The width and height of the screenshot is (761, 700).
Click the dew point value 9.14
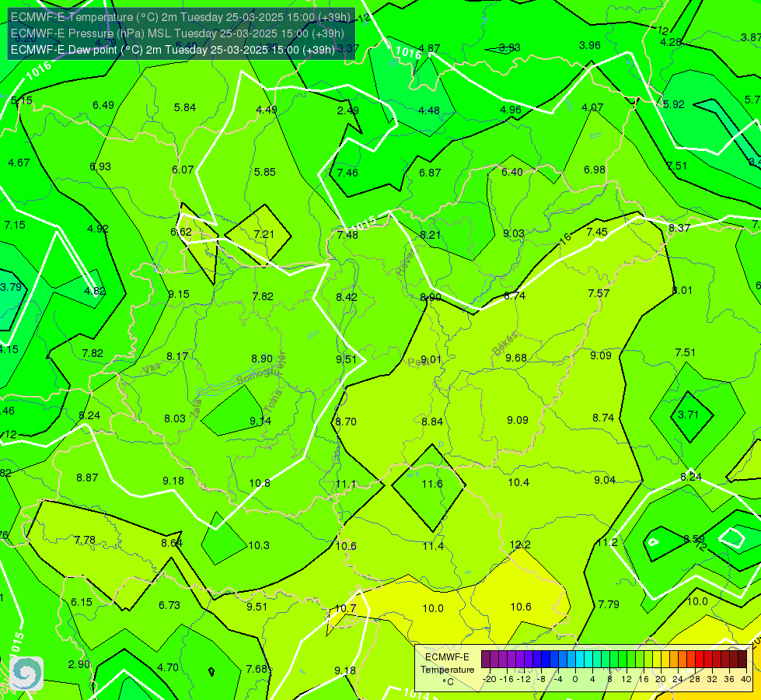pyautogui.click(x=260, y=421)
